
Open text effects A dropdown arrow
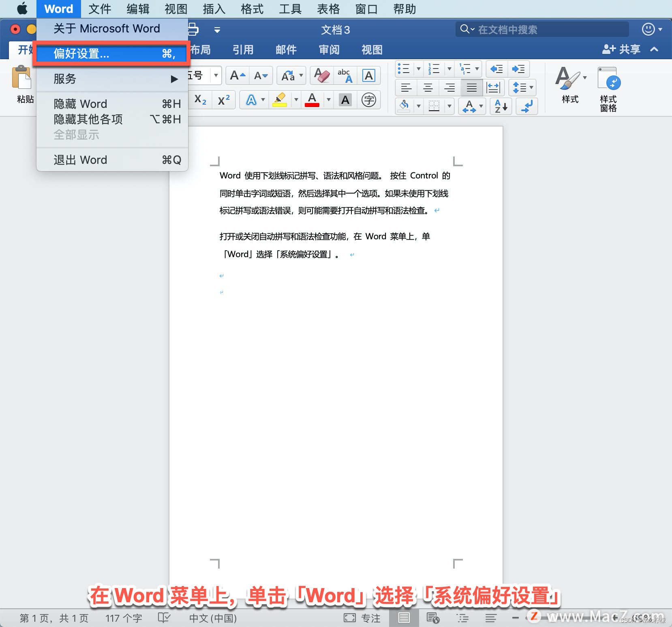pyautogui.click(x=263, y=100)
